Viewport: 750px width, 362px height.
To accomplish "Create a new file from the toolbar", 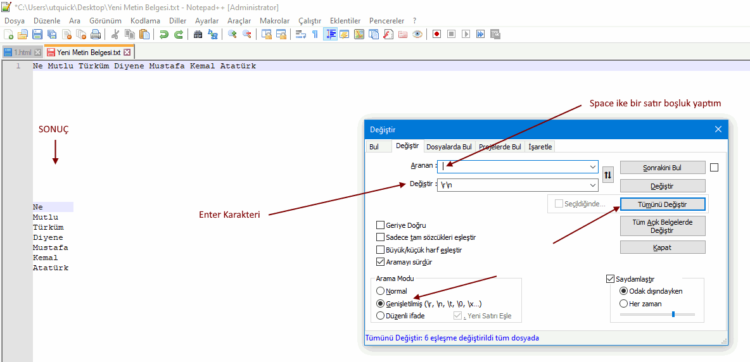I will coord(8,34).
